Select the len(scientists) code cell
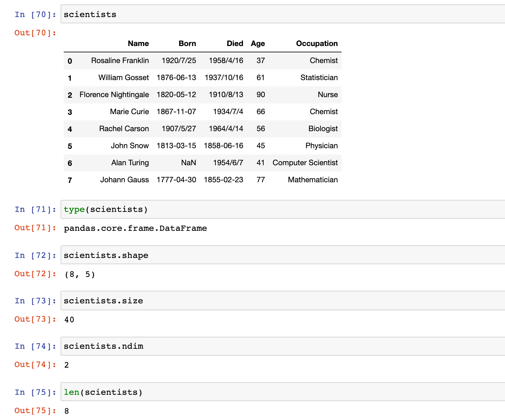The width and height of the screenshot is (505, 420). [283, 392]
